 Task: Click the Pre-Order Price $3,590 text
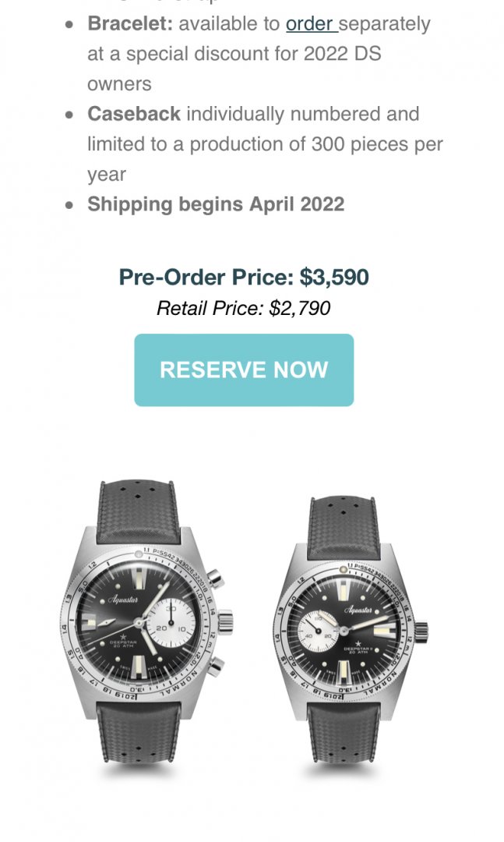(243, 277)
